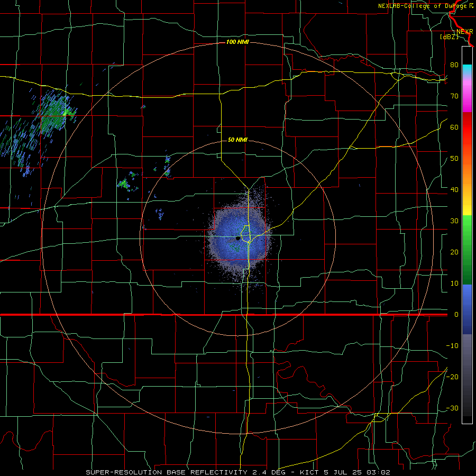Click the black radar site dot at center

pos(238,239)
